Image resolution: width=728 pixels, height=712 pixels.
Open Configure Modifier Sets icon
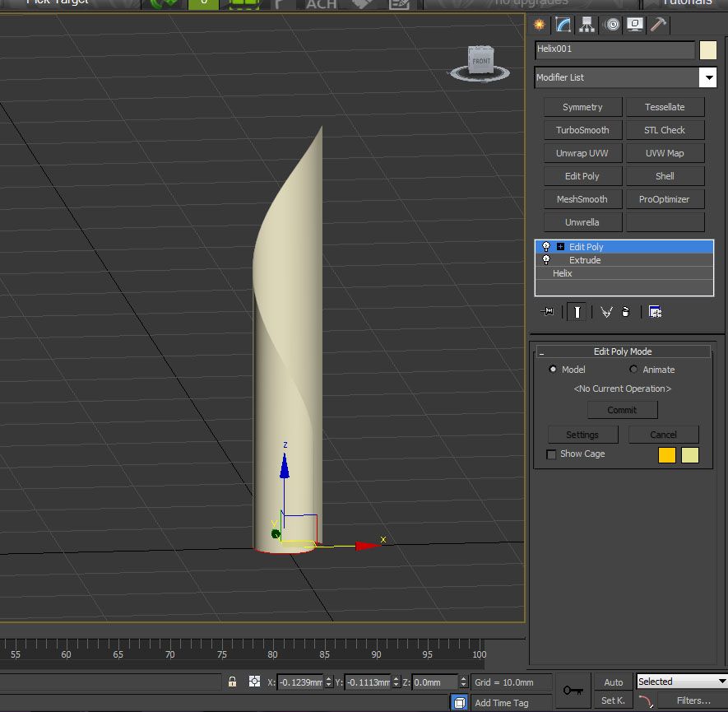(x=656, y=312)
